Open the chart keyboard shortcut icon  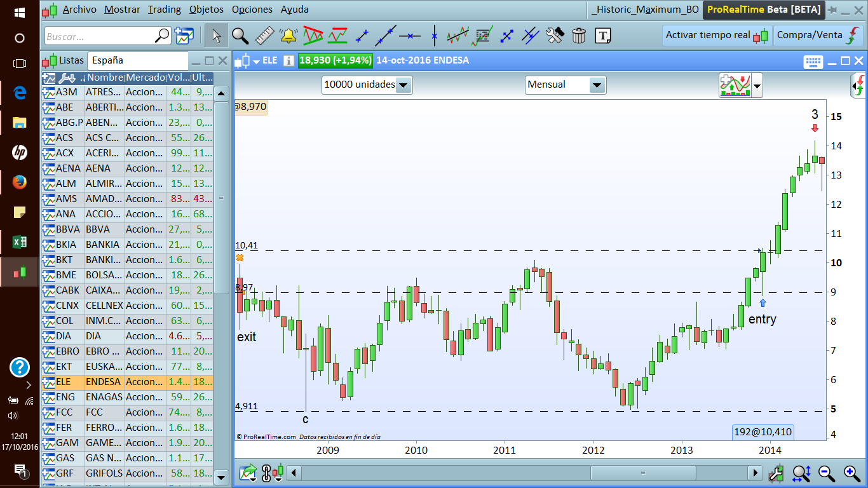tap(813, 62)
